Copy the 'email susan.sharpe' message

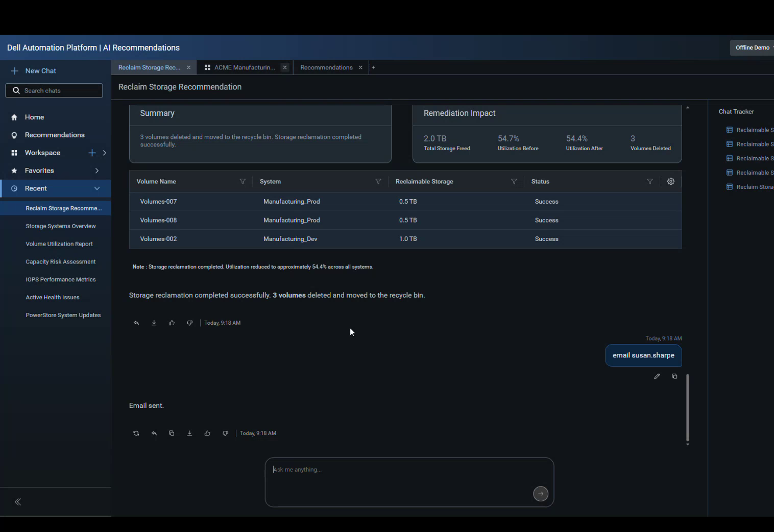[x=674, y=376]
